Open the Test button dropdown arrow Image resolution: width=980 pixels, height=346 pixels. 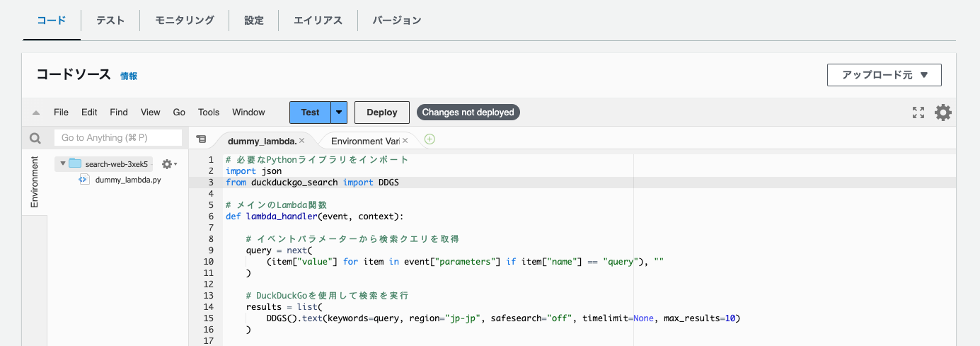[x=340, y=112]
